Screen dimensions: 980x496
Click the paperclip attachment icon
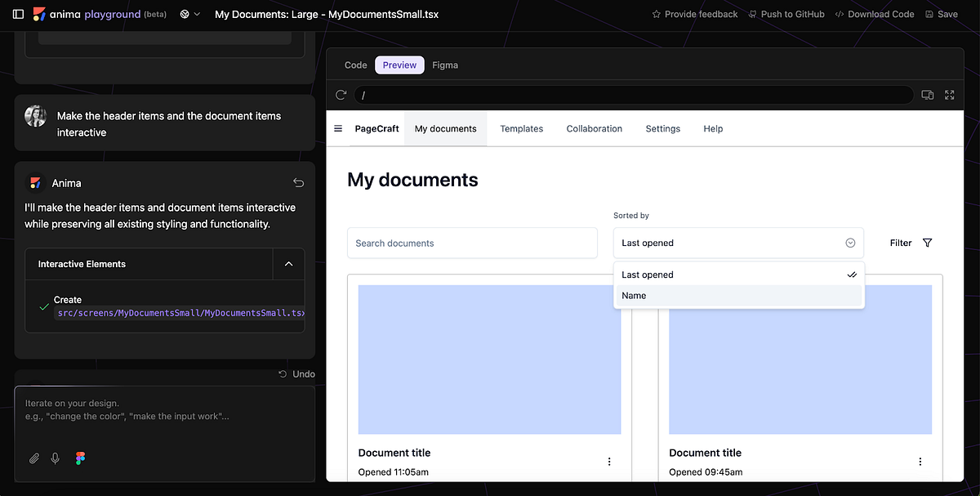(33, 458)
